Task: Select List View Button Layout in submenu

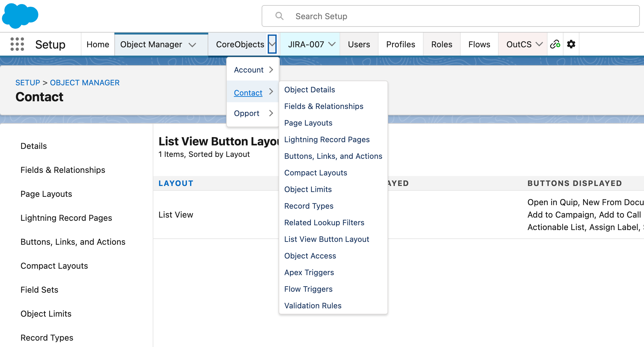Action: (x=326, y=239)
